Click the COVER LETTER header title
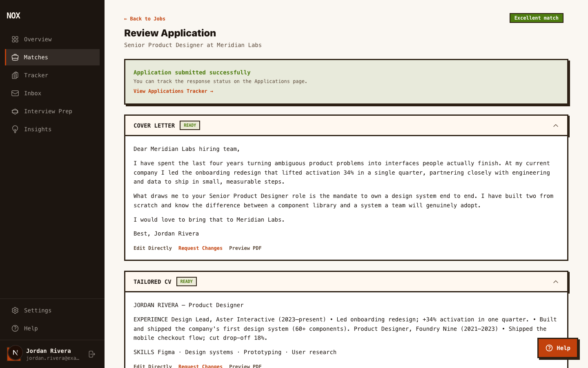The image size is (588, 368). tap(154, 126)
